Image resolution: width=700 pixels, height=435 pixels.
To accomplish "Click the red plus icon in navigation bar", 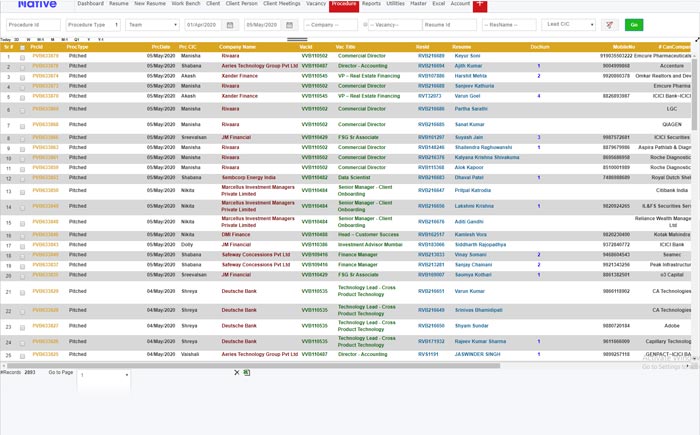I will tap(481, 5).
